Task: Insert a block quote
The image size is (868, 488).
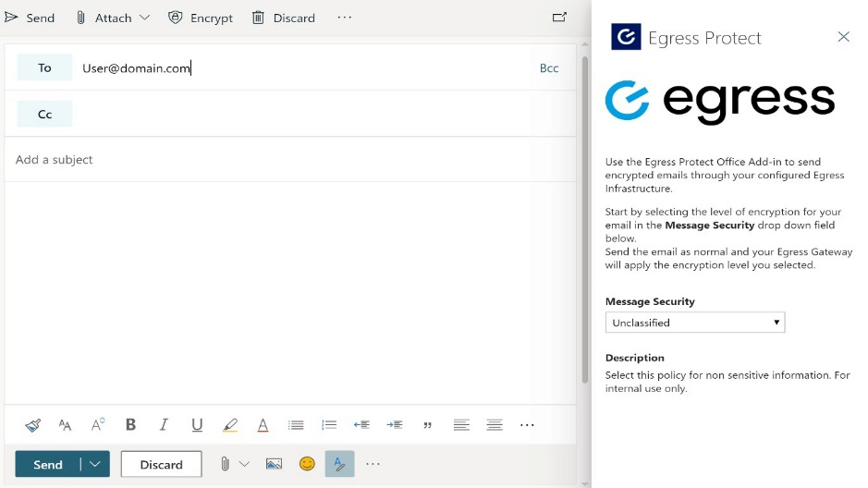Action: 427,425
